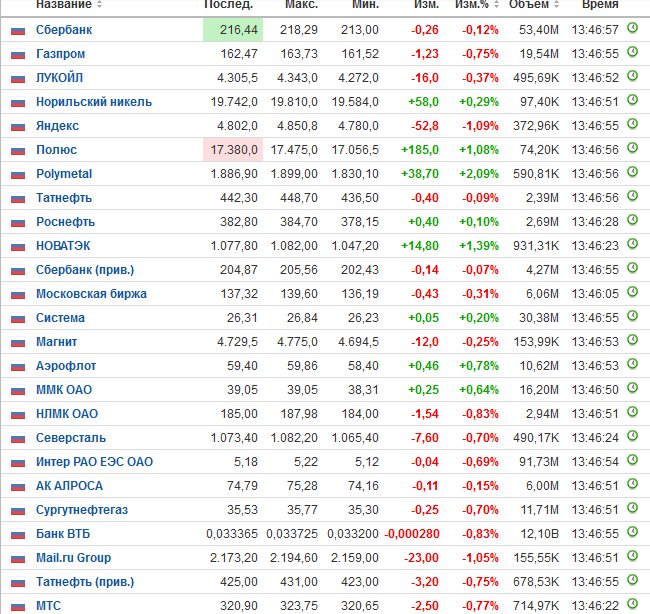The image size is (650, 614).
Task: Open the Роснефть stock link
Action: click(65, 222)
